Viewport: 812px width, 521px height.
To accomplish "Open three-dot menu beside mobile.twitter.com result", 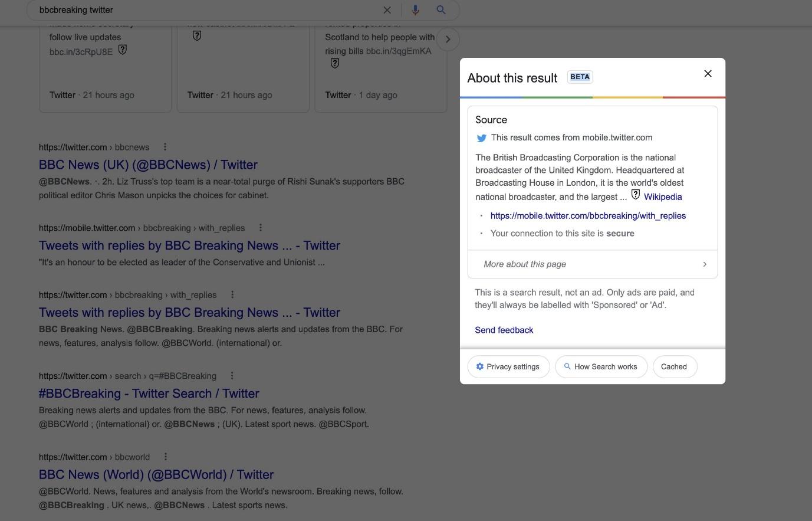I will (261, 228).
